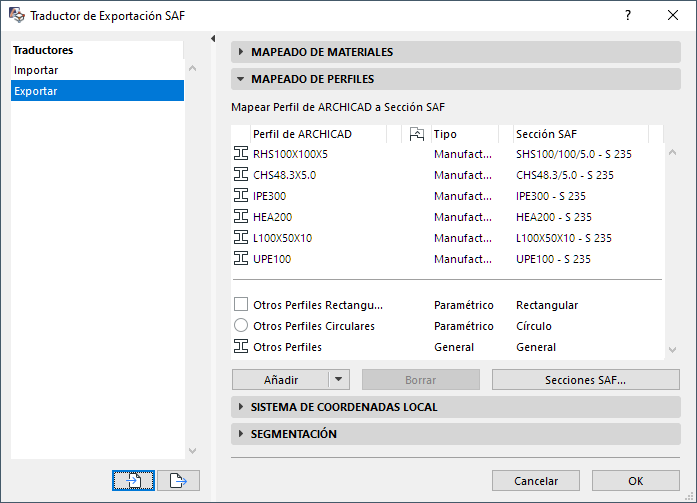Viewport: 697px width, 503px height.
Task: Close the Traductor de Exportación SAF dialog
Action: tap(673, 15)
